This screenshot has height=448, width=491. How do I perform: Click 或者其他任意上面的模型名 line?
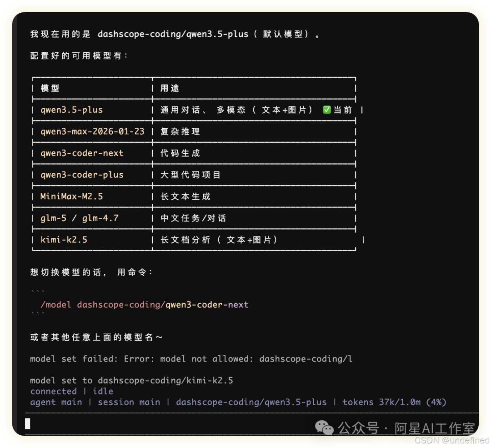[96, 337]
